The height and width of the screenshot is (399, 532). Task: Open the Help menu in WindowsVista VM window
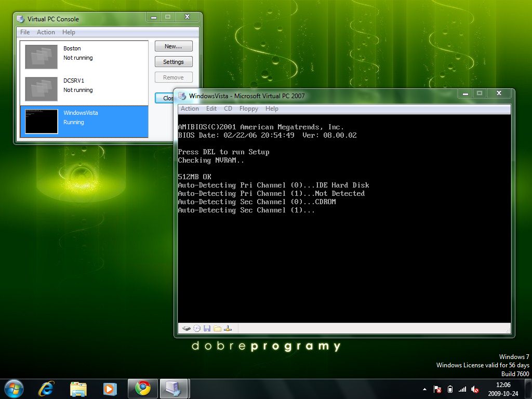272,109
